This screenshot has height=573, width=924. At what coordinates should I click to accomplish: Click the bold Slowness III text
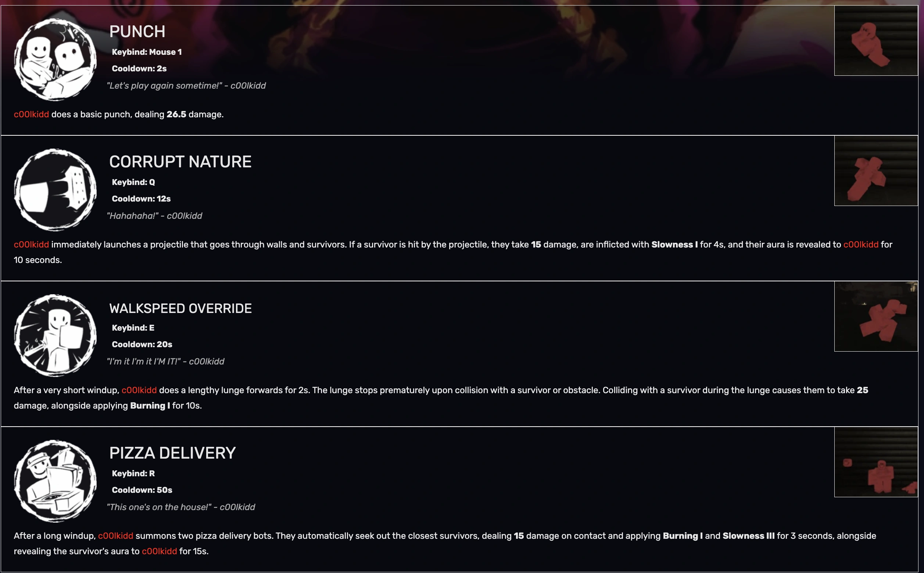click(748, 536)
